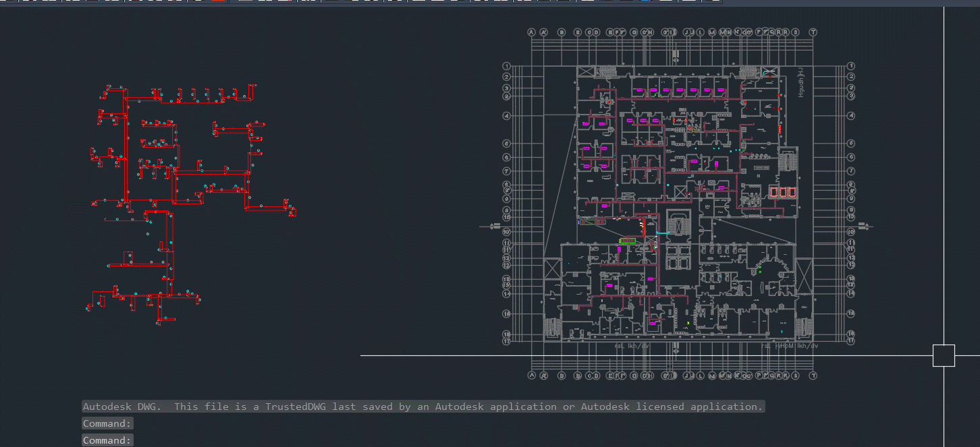980x447 pixels.
Task: Select grid bubble L in the top row
Action: coord(701,32)
